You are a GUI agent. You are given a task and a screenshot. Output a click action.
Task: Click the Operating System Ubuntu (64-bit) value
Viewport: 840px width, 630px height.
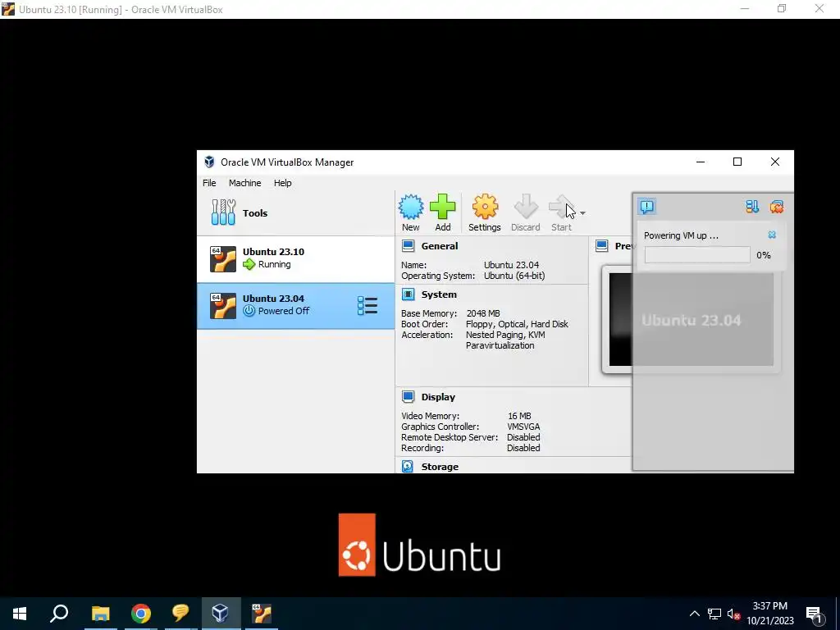pyautogui.click(x=514, y=276)
